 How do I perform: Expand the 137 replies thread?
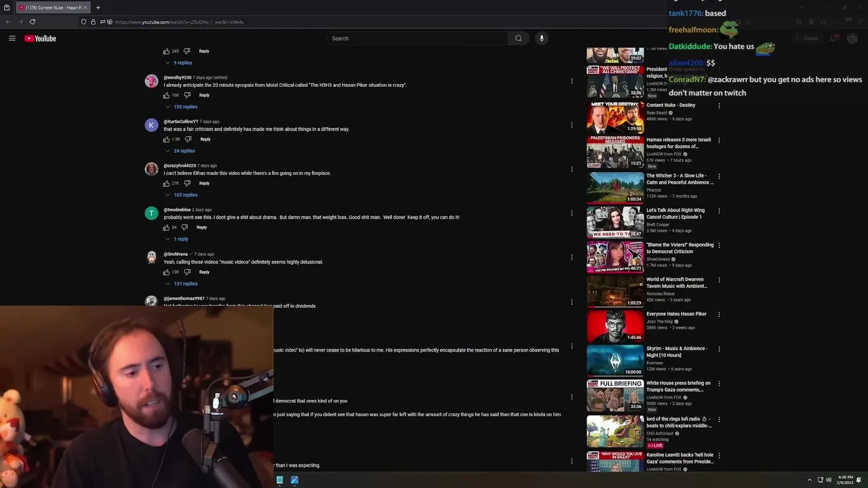(182, 284)
